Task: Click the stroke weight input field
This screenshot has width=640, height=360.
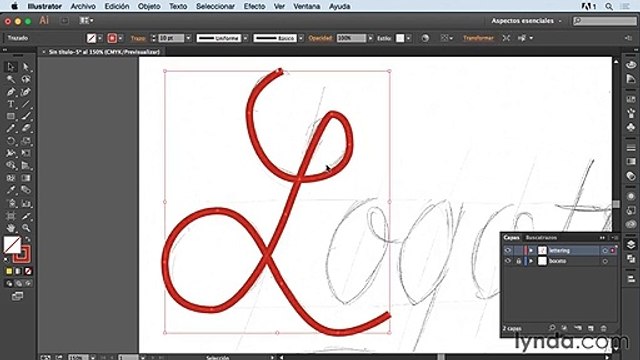Action: [x=171, y=38]
